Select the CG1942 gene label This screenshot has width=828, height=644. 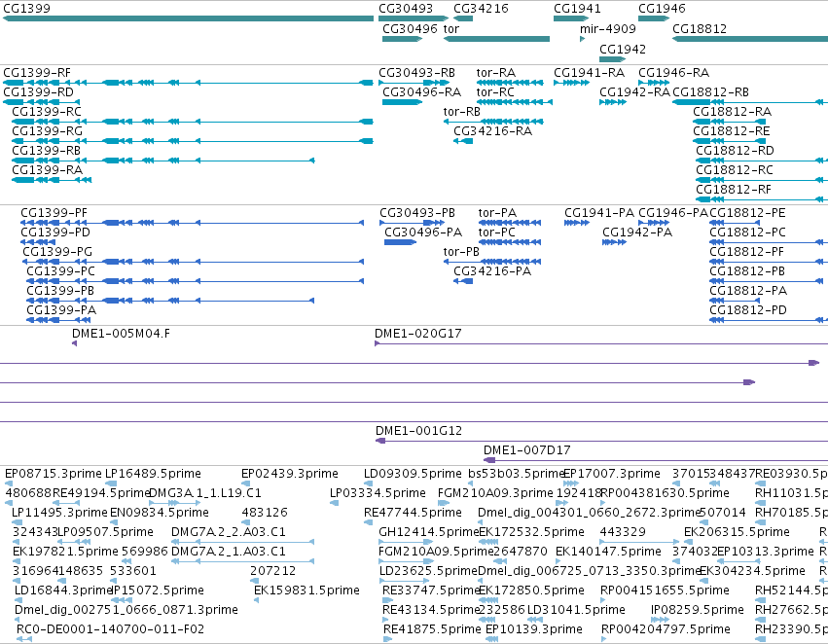622,49
